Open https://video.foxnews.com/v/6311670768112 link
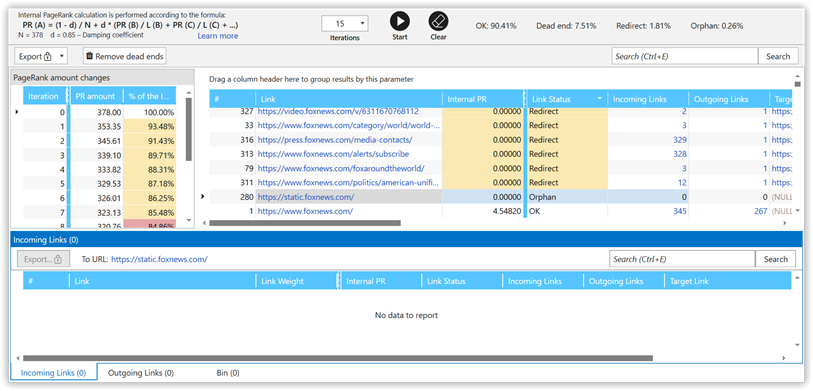This screenshot has width=813, height=391. (x=338, y=111)
